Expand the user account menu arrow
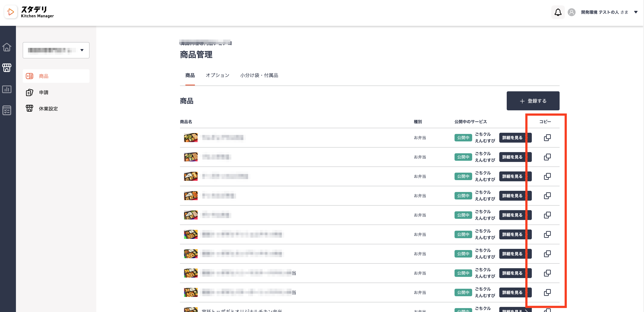The width and height of the screenshot is (644, 312). [636, 12]
